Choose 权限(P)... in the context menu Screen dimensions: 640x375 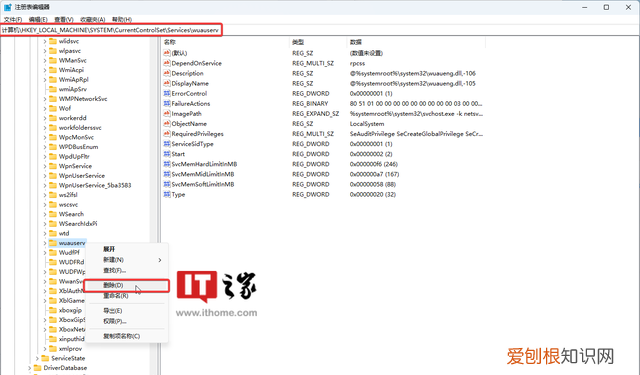tap(127, 321)
